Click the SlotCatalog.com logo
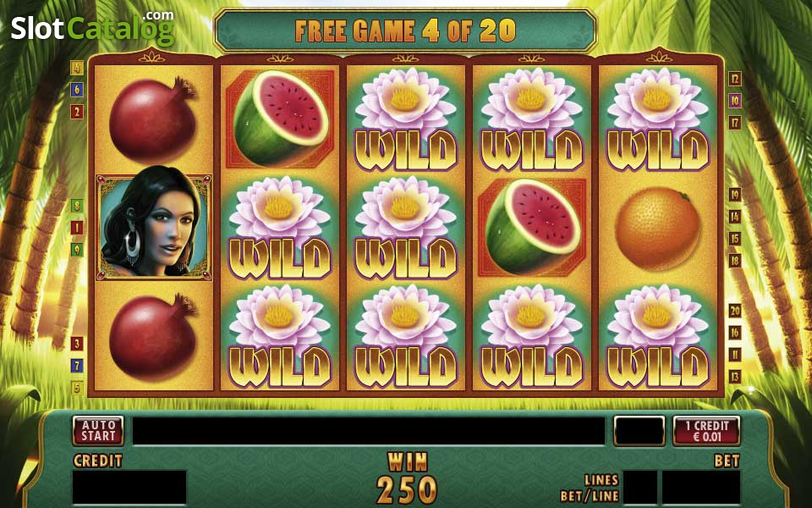This screenshot has width=812, height=508. point(92,28)
